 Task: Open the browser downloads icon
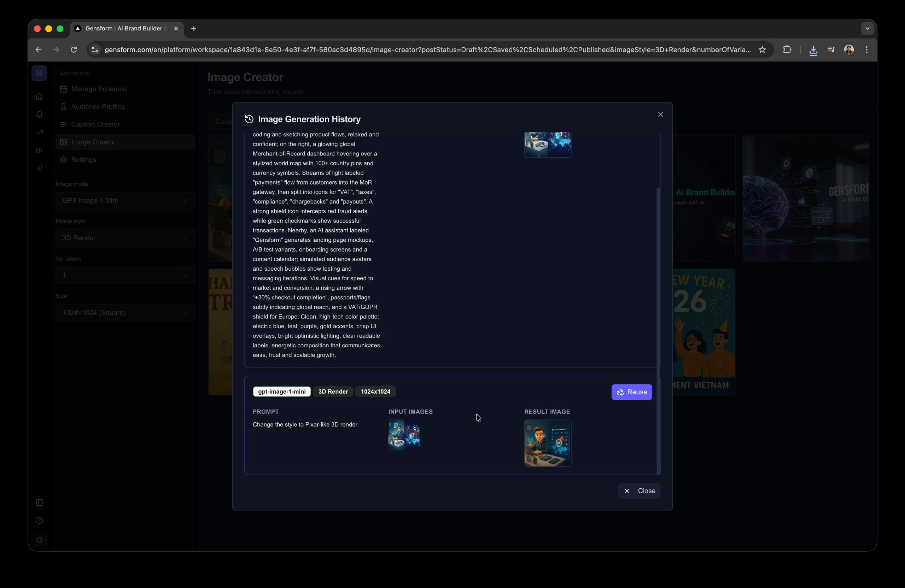pyautogui.click(x=813, y=49)
